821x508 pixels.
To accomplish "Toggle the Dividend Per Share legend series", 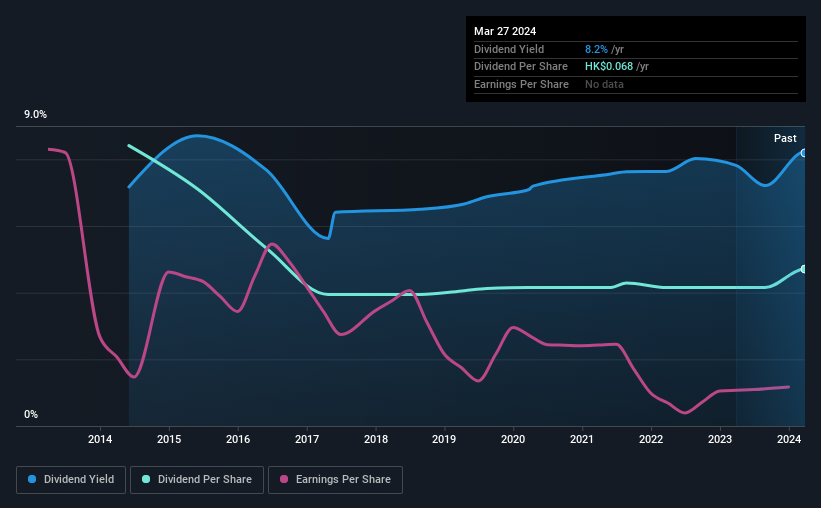I will coord(197,480).
